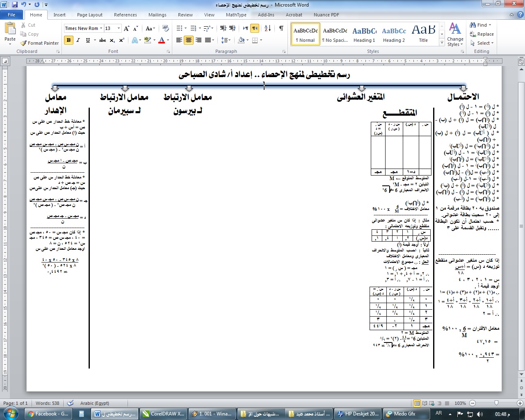Open the font size dropdown

[119, 28]
